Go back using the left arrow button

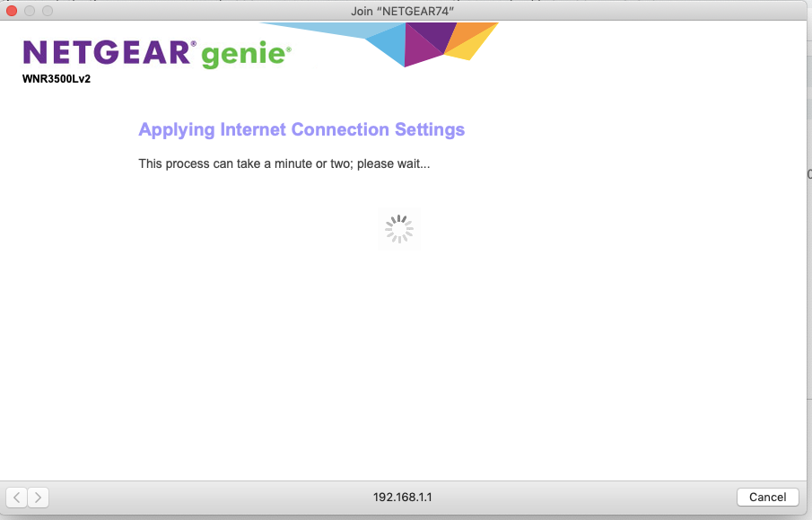16,498
